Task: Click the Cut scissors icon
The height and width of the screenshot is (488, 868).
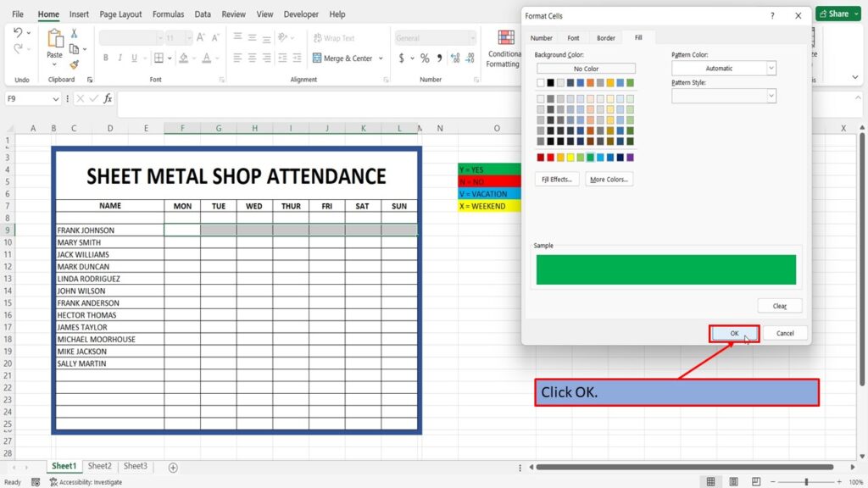Action: click(x=75, y=34)
